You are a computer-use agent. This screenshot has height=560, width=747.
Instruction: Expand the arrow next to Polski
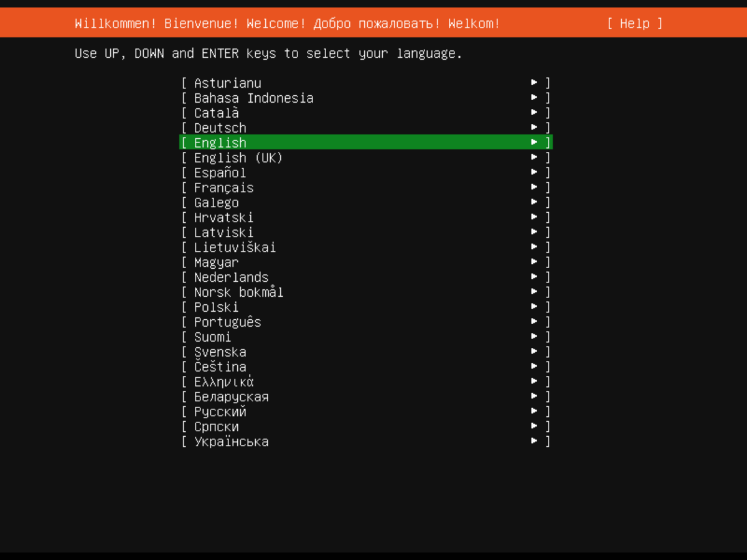(x=534, y=307)
